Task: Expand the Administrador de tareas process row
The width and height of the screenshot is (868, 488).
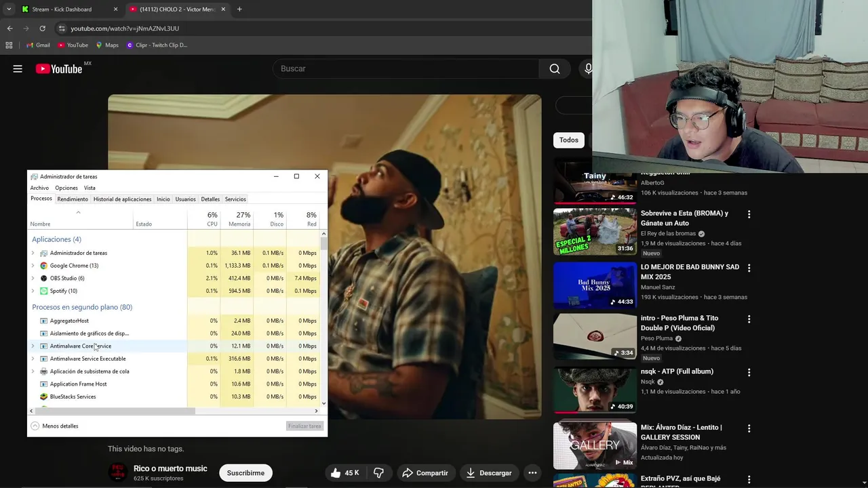Action: pos(33,253)
